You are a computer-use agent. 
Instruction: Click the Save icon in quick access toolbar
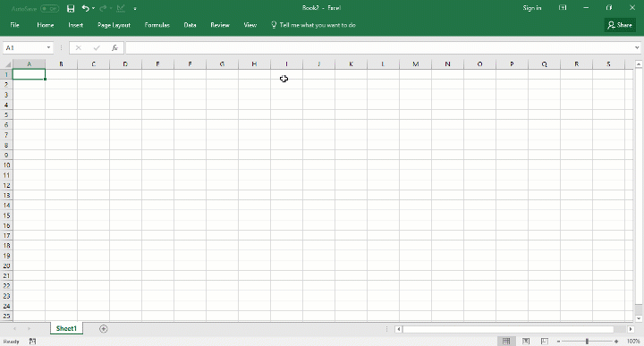click(x=71, y=8)
